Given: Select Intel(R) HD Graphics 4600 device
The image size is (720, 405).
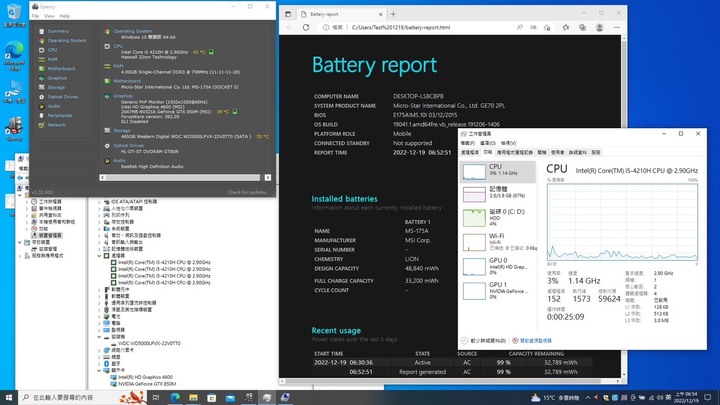Looking at the screenshot, I should (x=145, y=377).
